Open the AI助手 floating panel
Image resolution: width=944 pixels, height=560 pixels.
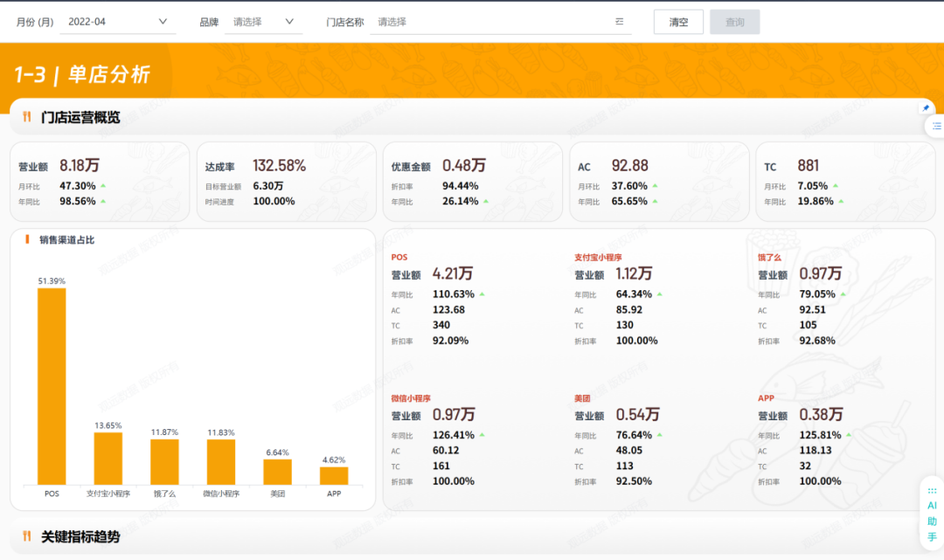(932, 521)
